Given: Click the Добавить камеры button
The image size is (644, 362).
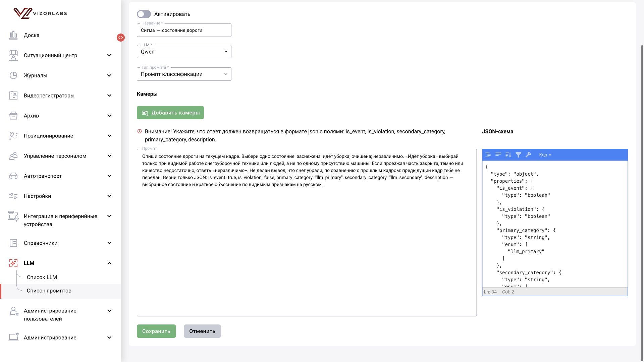Looking at the screenshot, I should 170,113.
